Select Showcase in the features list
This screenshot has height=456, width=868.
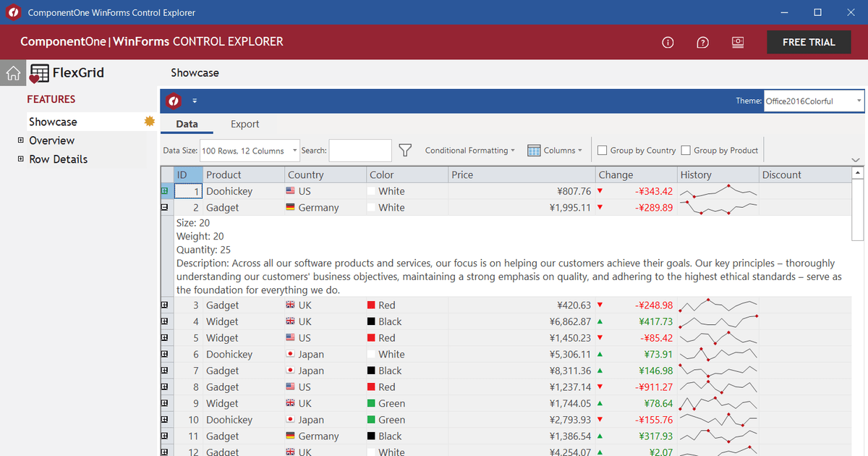click(53, 122)
